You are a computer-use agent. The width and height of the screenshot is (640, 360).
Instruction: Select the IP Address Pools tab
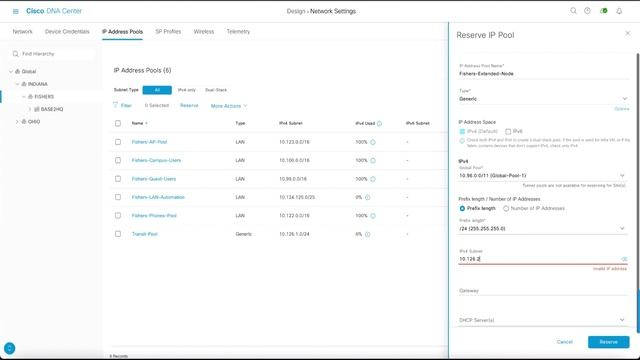(122, 31)
